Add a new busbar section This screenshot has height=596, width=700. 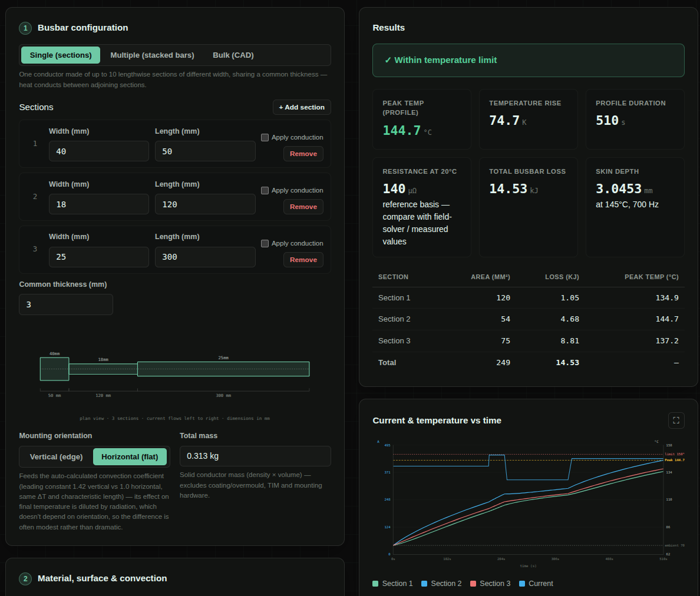click(302, 108)
